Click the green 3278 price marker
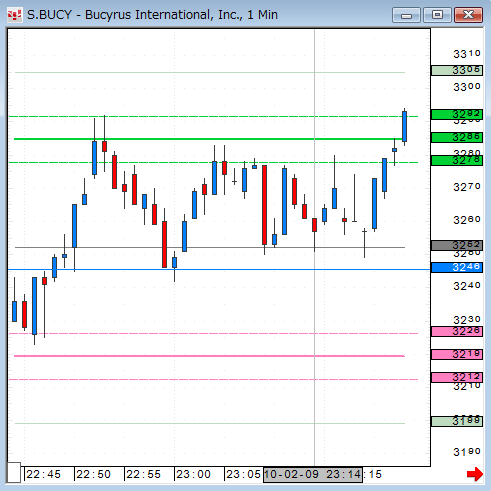 click(457, 161)
